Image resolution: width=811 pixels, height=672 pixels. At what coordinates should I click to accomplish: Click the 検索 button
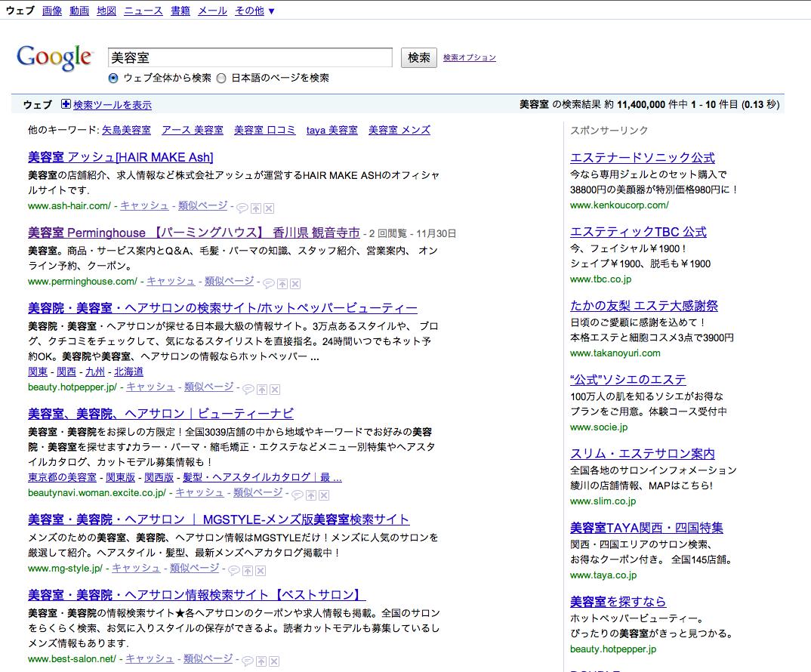tap(419, 57)
